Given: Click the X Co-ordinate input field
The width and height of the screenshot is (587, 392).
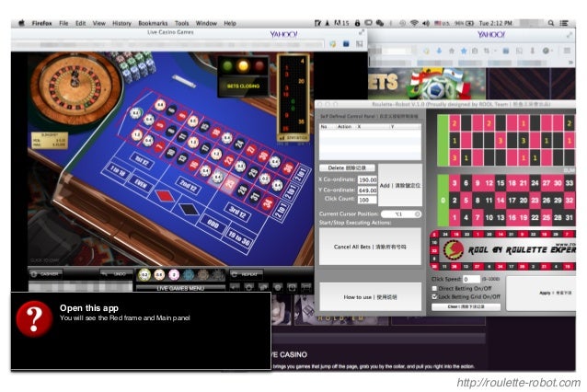Looking at the screenshot, I should [x=367, y=179].
